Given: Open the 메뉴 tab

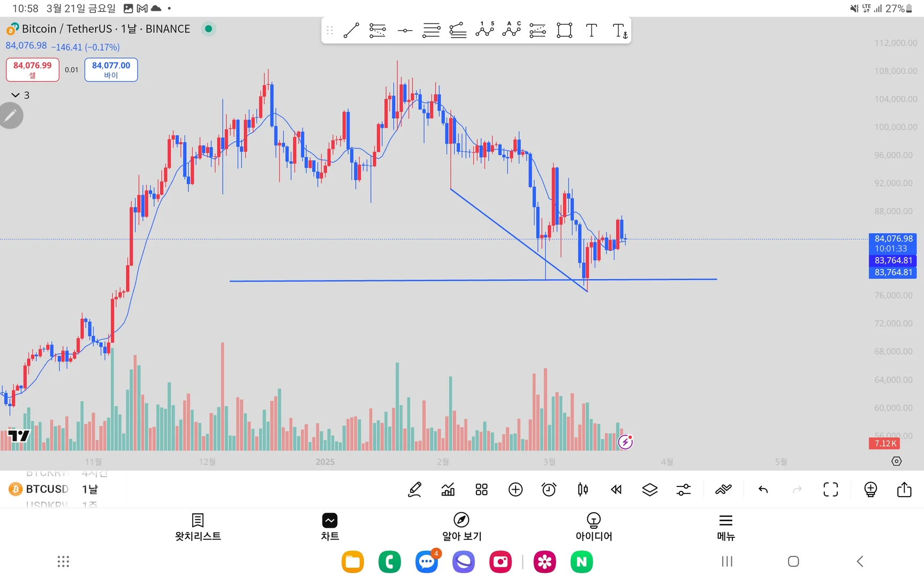Looking at the screenshot, I should [726, 527].
